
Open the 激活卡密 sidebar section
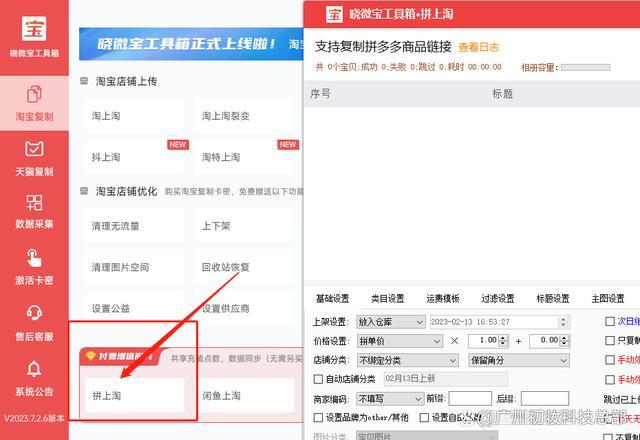click(x=34, y=267)
